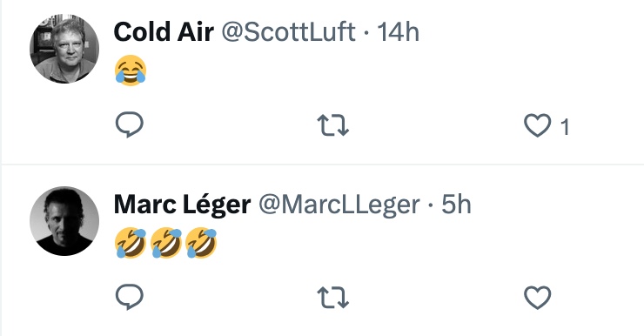Reply to Cold Air's tweet

pyautogui.click(x=130, y=124)
